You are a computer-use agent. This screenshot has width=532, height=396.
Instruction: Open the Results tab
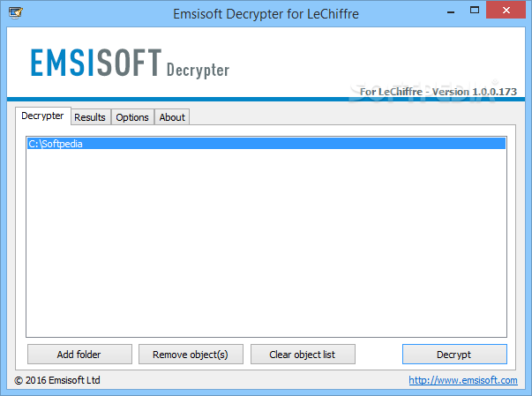(x=90, y=117)
